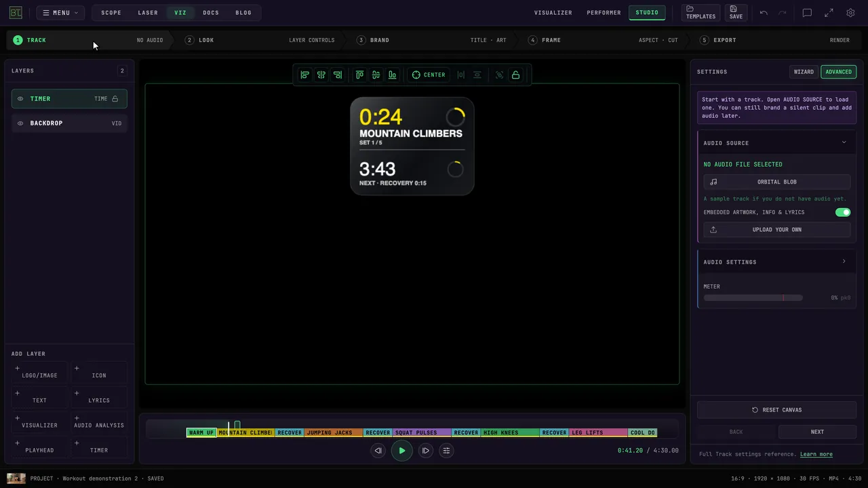Open timeline mixer sliders icon
Image resolution: width=868 pixels, height=488 pixels.
(x=446, y=451)
